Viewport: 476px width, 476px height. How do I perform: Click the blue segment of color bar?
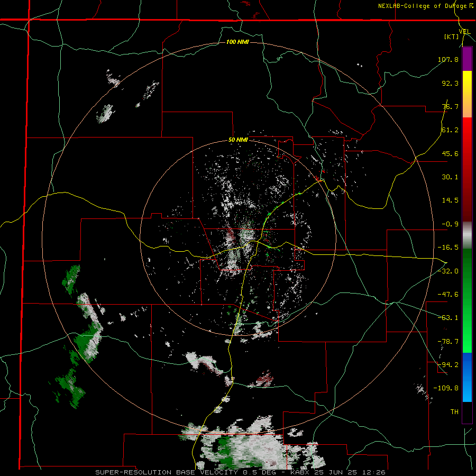[x=467, y=377]
